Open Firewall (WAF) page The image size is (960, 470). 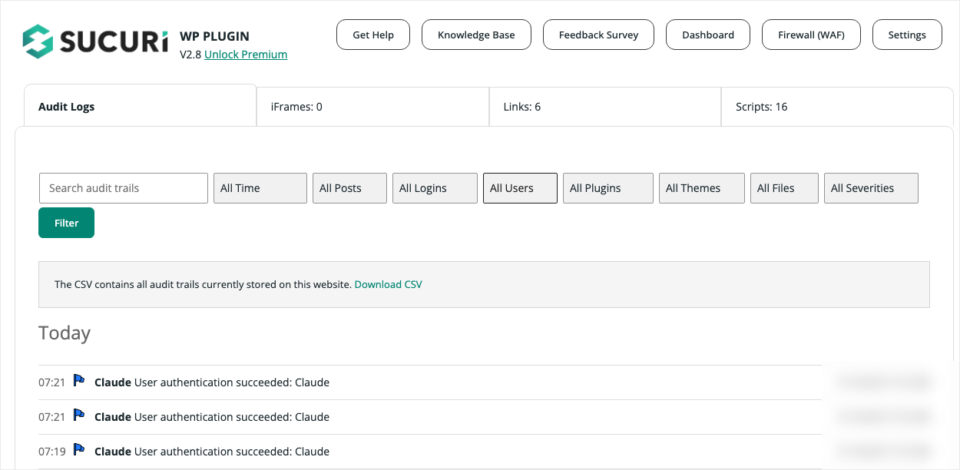click(811, 35)
